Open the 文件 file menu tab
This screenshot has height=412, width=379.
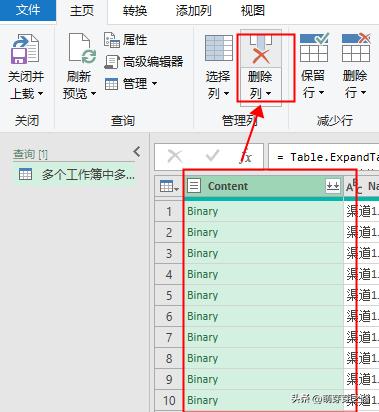click(28, 10)
